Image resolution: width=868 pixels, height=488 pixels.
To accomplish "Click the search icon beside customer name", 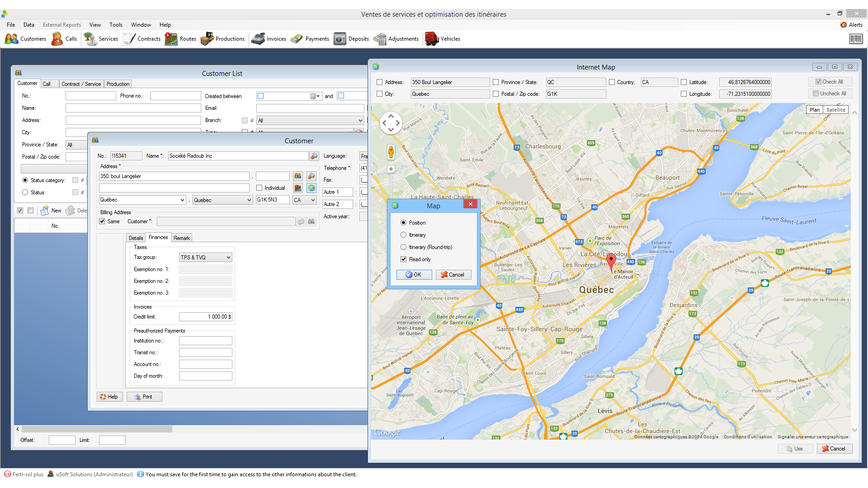I will pyautogui.click(x=314, y=156).
